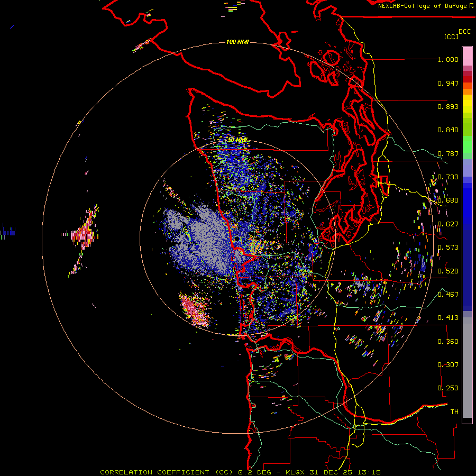The height and width of the screenshot is (476, 476).
Task: Select the 0.307 scale value
Action: click(448, 365)
